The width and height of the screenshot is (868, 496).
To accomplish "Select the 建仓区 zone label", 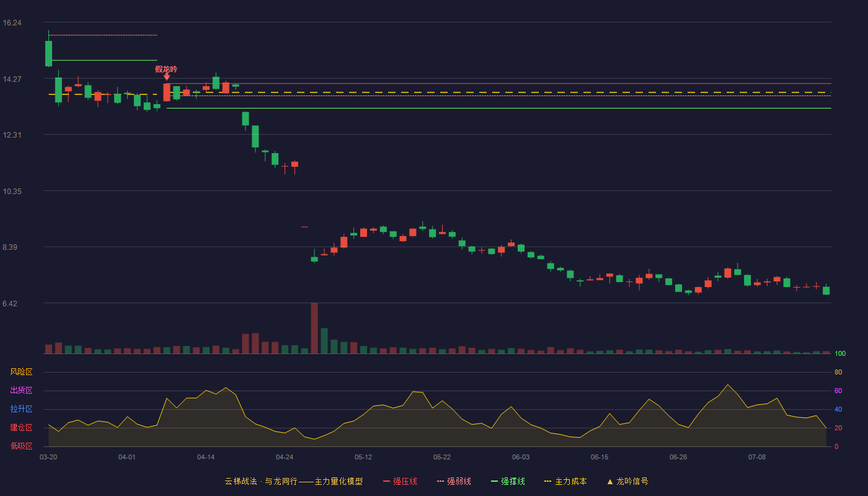I will (21, 428).
